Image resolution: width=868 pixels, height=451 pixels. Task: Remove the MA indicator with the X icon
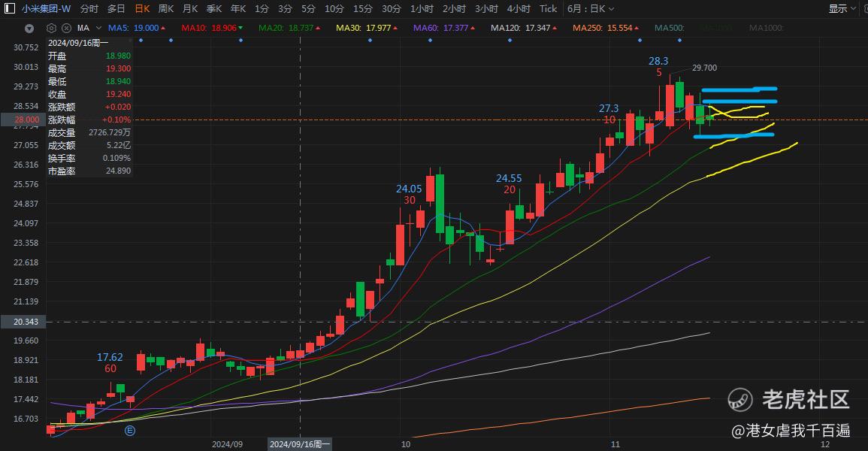66,28
